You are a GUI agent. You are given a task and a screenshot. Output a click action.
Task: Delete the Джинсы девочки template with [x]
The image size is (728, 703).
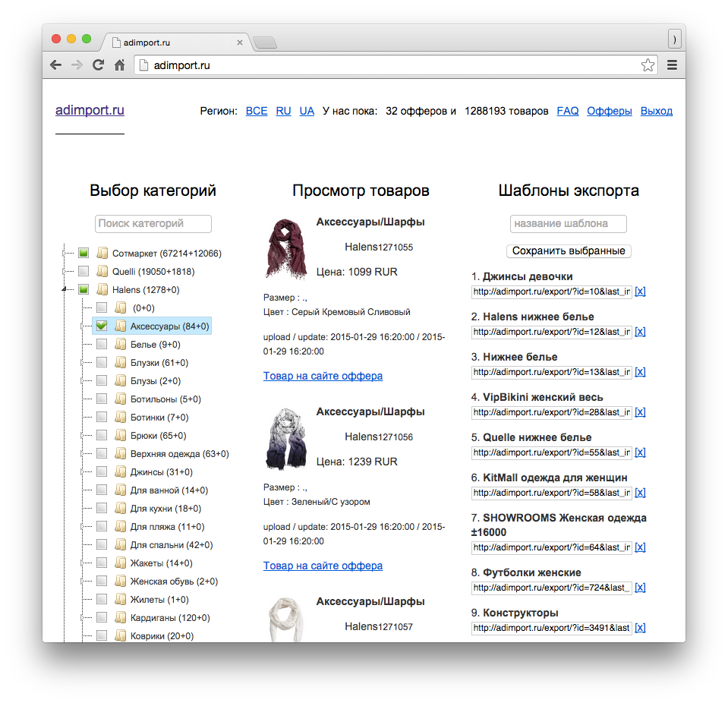tap(640, 292)
